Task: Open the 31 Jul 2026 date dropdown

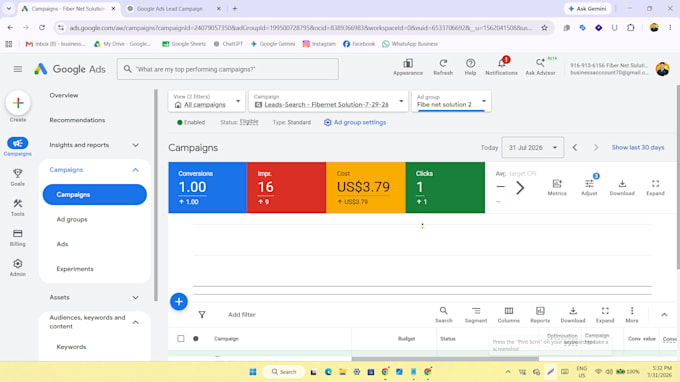Action: (533, 147)
